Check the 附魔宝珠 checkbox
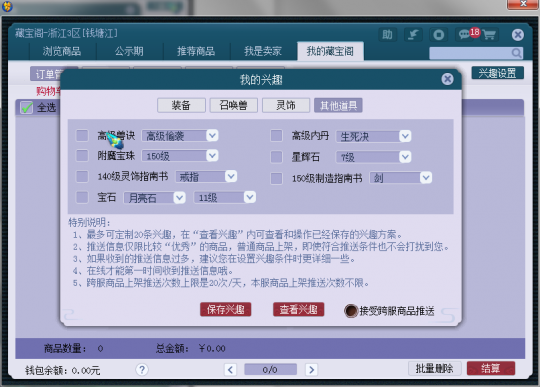540x387 pixels. 82,156
